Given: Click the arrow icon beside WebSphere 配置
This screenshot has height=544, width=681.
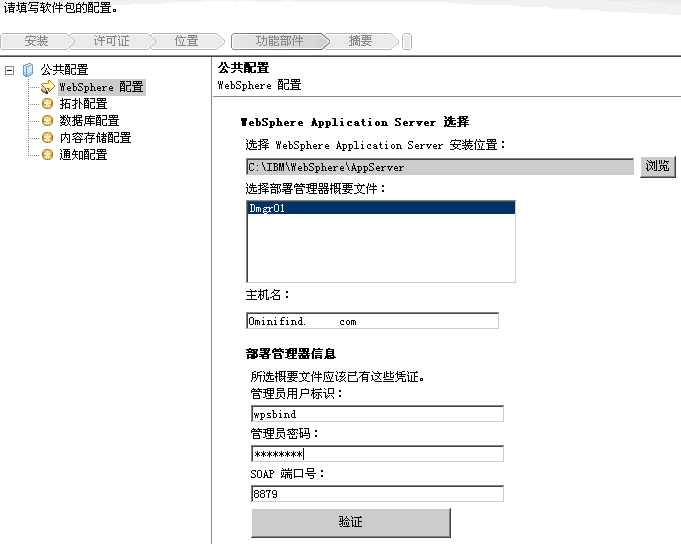Looking at the screenshot, I should point(47,87).
